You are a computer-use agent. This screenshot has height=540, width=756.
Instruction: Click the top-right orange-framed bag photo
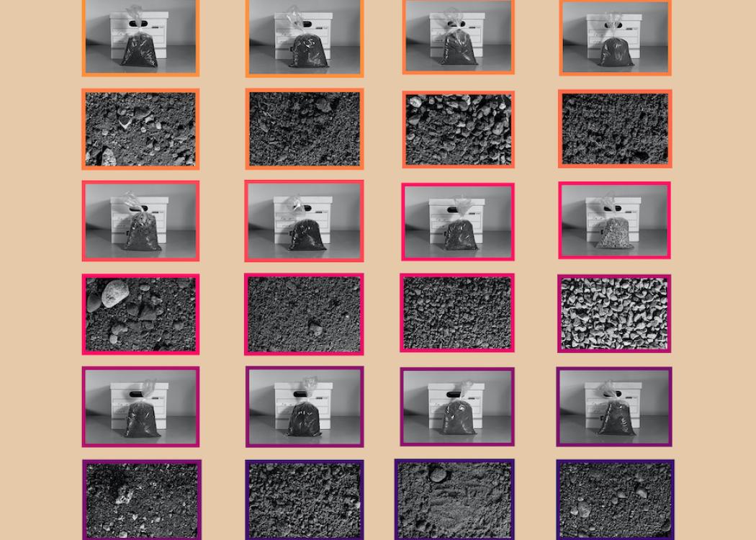[615, 37]
